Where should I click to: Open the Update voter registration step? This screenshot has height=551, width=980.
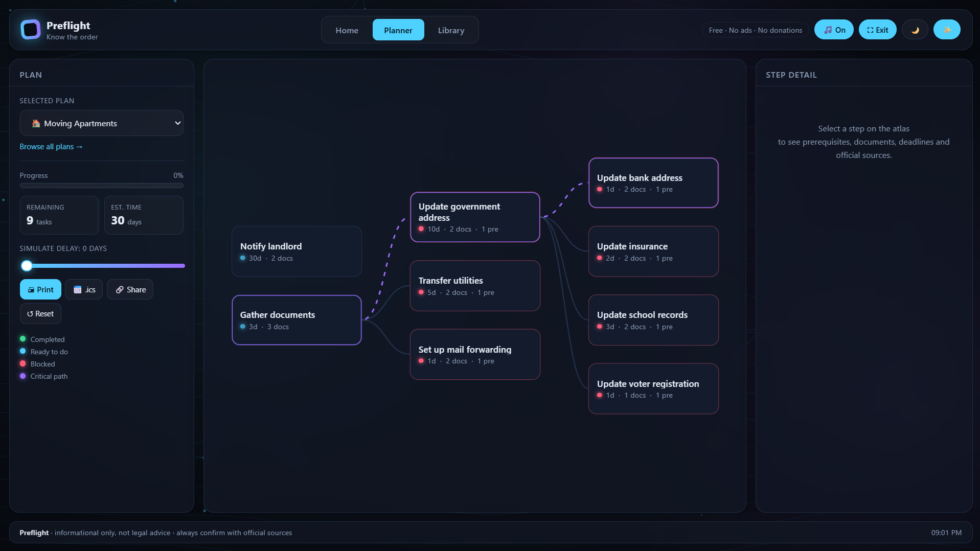[x=653, y=388]
